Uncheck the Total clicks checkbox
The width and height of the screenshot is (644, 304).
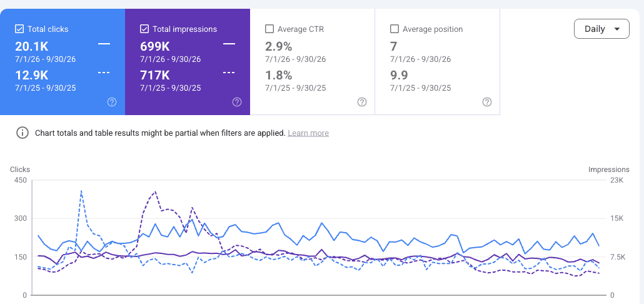click(x=19, y=29)
